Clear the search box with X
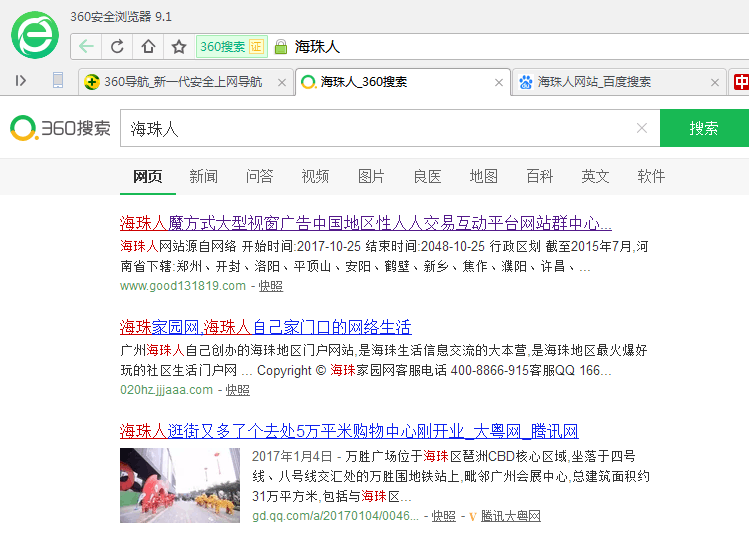The image size is (749, 536). coord(642,128)
